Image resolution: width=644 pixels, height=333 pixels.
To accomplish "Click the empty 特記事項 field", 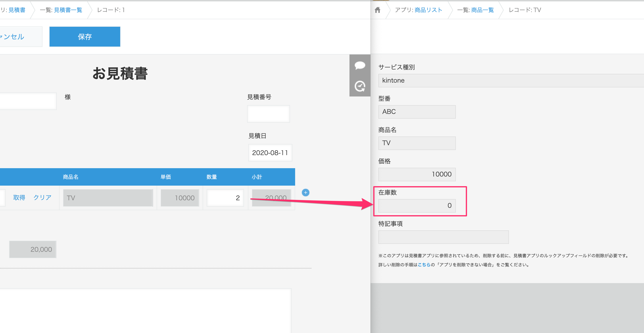I will pyautogui.click(x=443, y=237).
